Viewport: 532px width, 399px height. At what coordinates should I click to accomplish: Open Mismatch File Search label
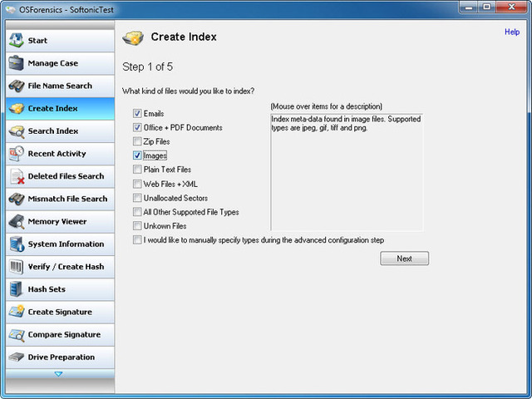[x=67, y=199]
